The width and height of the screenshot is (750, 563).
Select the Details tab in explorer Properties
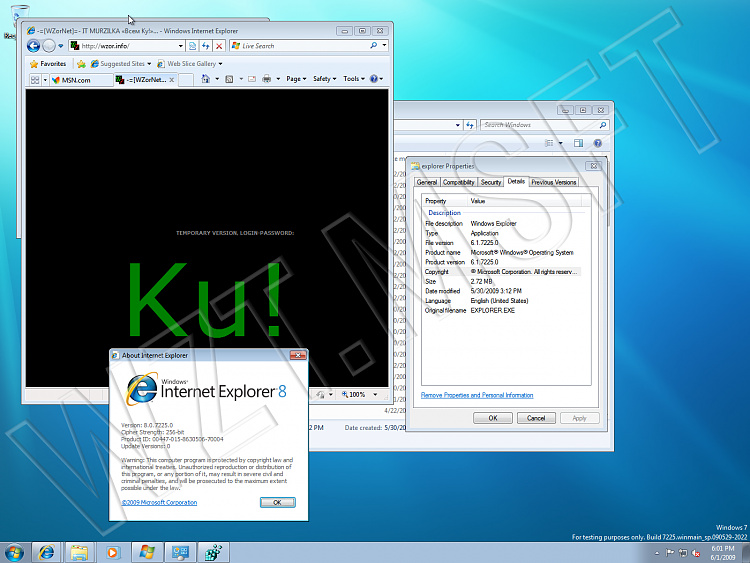(x=516, y=181)
